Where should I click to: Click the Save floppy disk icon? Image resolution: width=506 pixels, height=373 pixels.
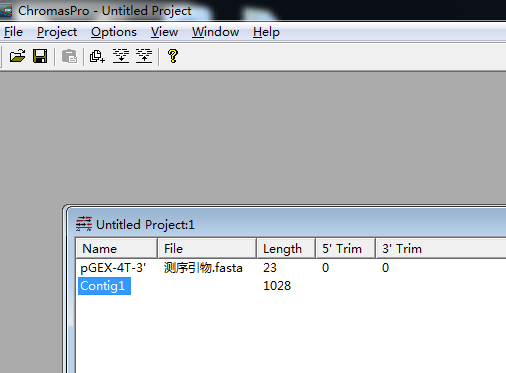[x=40, y=56]
